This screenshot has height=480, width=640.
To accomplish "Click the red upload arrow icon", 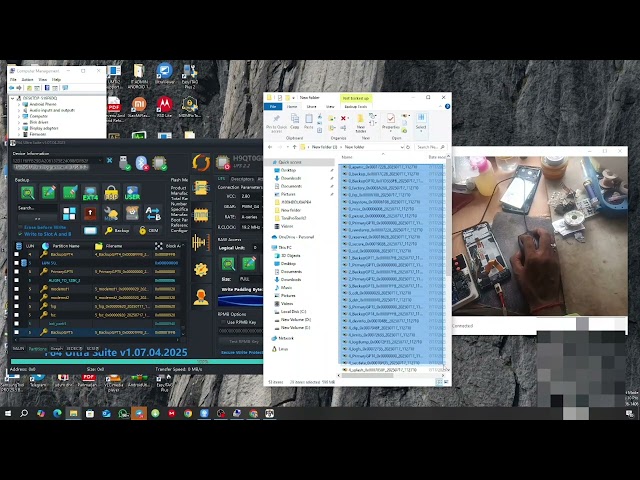I will [90, 213].
